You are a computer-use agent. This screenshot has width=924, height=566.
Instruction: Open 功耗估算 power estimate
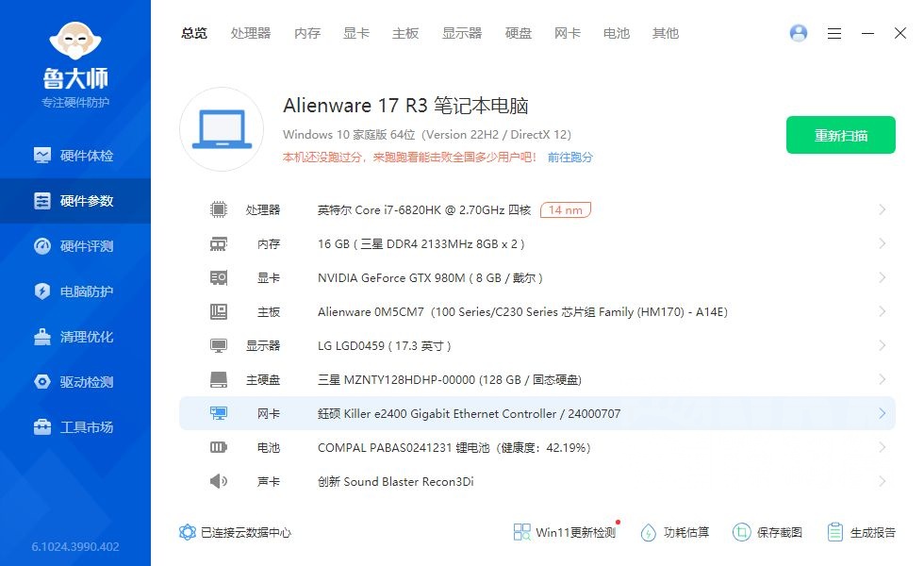[675, 532]
